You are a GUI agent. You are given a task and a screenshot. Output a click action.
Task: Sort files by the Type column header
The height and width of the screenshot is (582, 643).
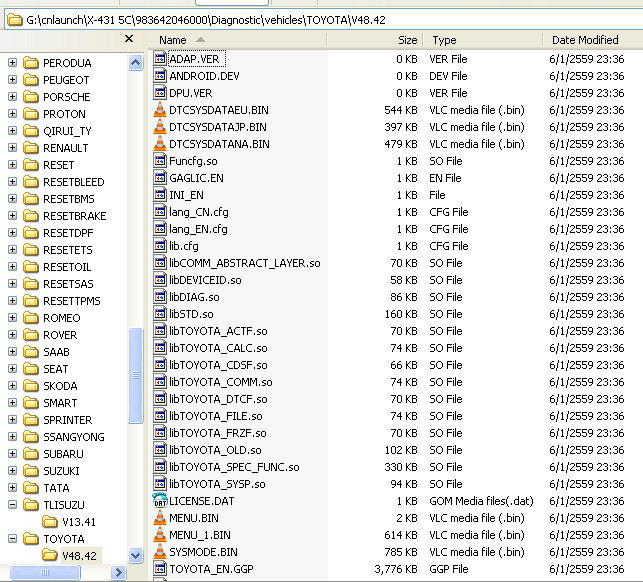pos(483,40)
